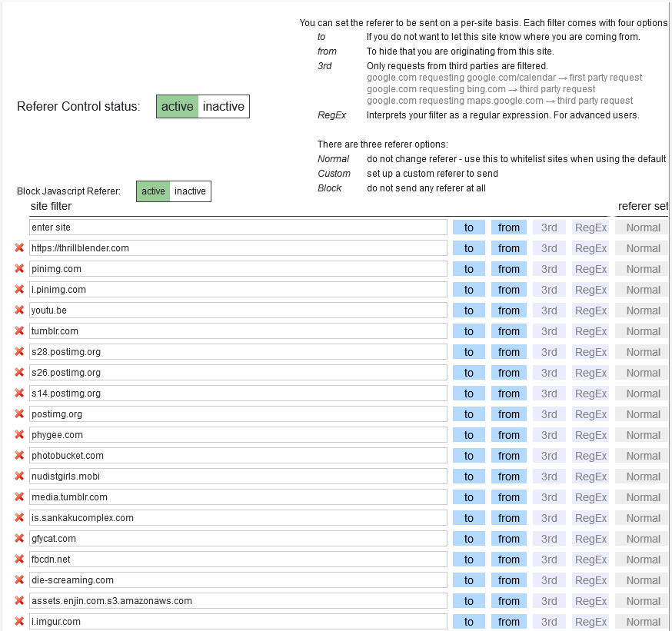Change Normal referer setting for s28.postimg.org

click(x=643, y=352)
